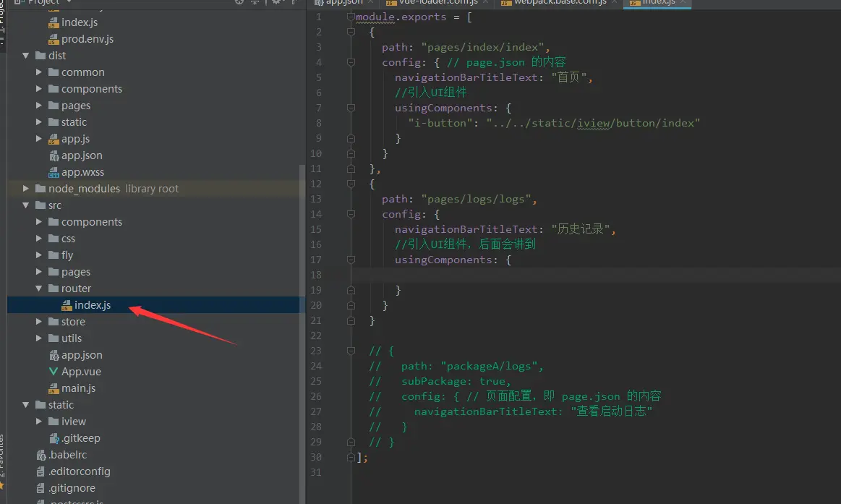The image size is (841, 504).
Task: Fold usingComponents block at line 7
Action: point(351,108)
